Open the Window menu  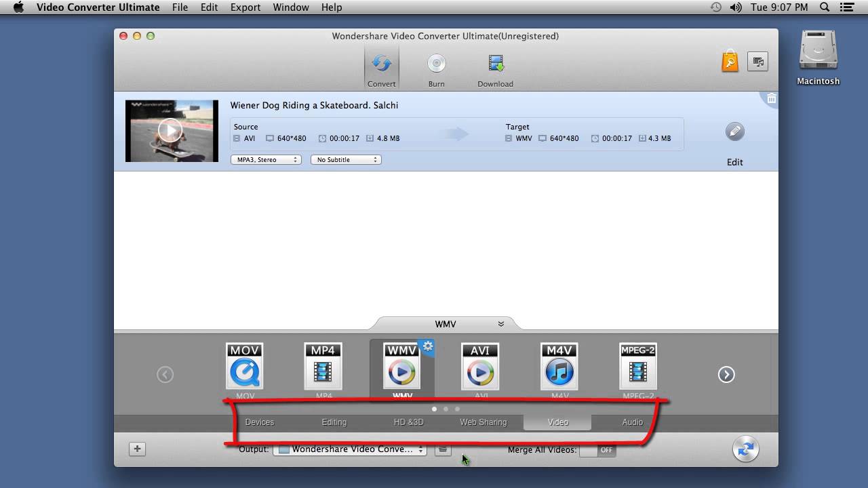click(x=291, y=7)
